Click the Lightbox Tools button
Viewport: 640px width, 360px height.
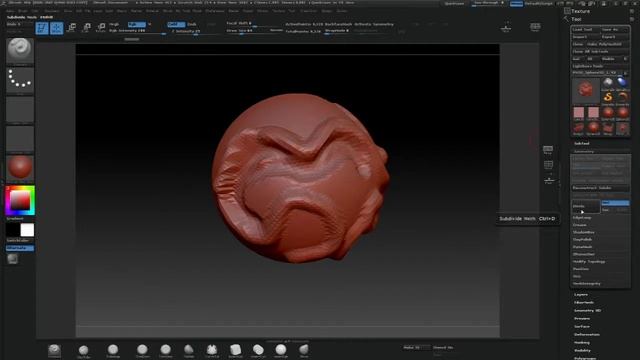click(x=600, y=66)
